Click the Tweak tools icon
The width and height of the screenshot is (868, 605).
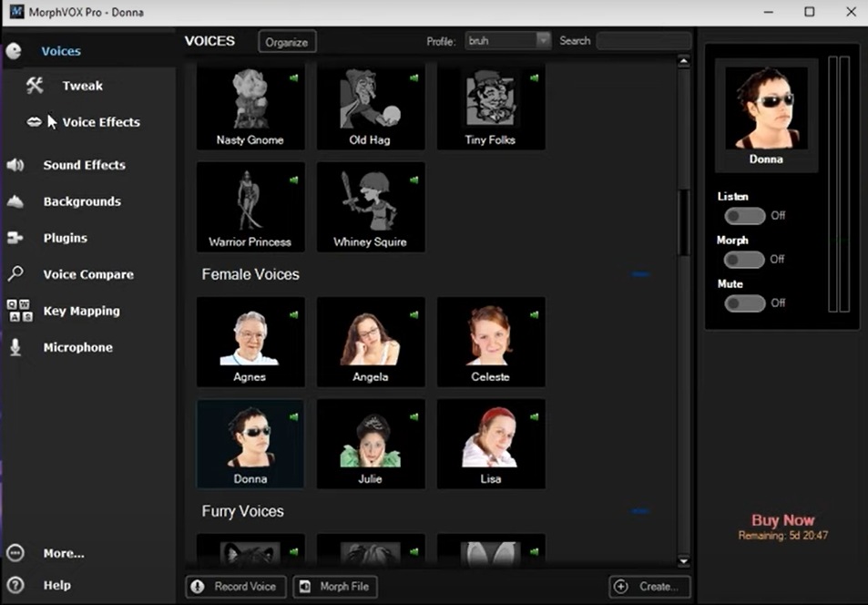tap(35, 86)
